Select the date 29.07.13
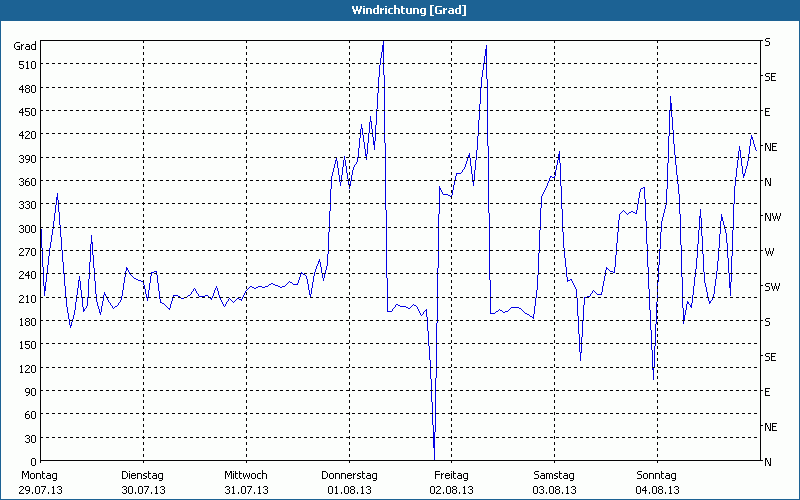The height and width of the screenshot is (500, 800). (x=41, y=490)
